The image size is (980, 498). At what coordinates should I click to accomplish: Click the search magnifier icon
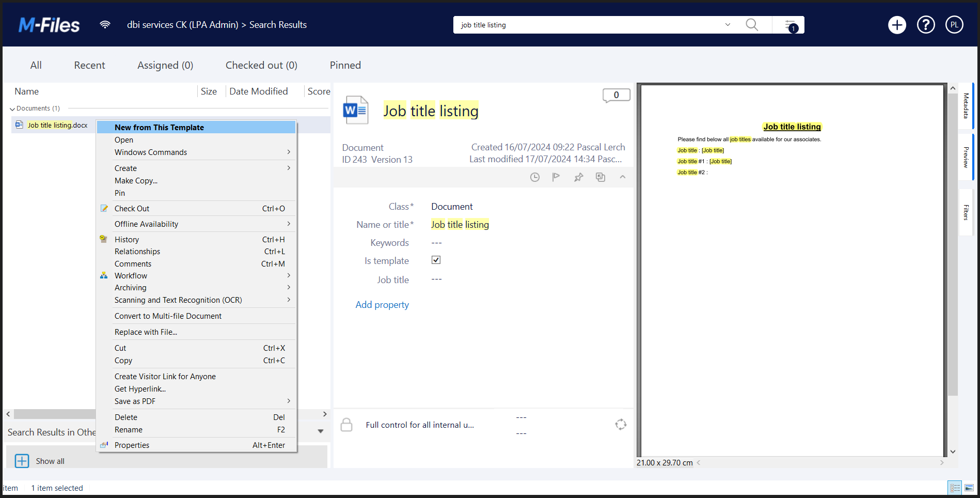click(752, 25)
